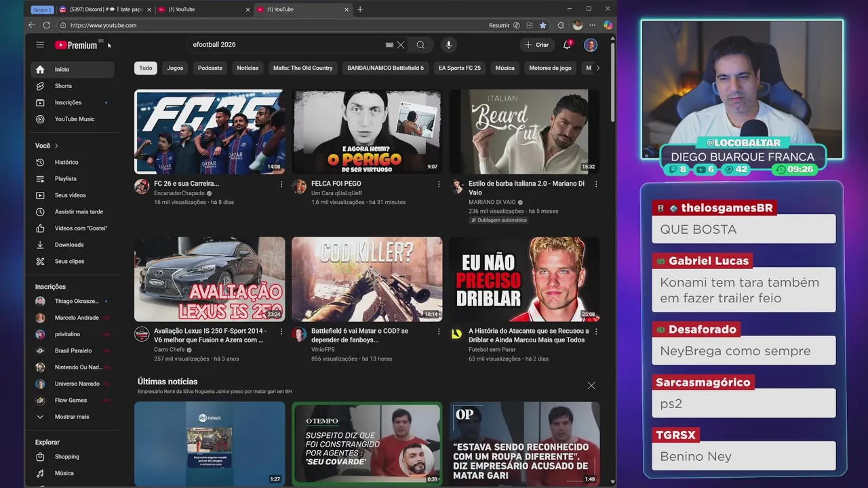Screen dimensions: 868x488
Task: Open YouTube Music in the sidebar
Action: tap(73, 119)
